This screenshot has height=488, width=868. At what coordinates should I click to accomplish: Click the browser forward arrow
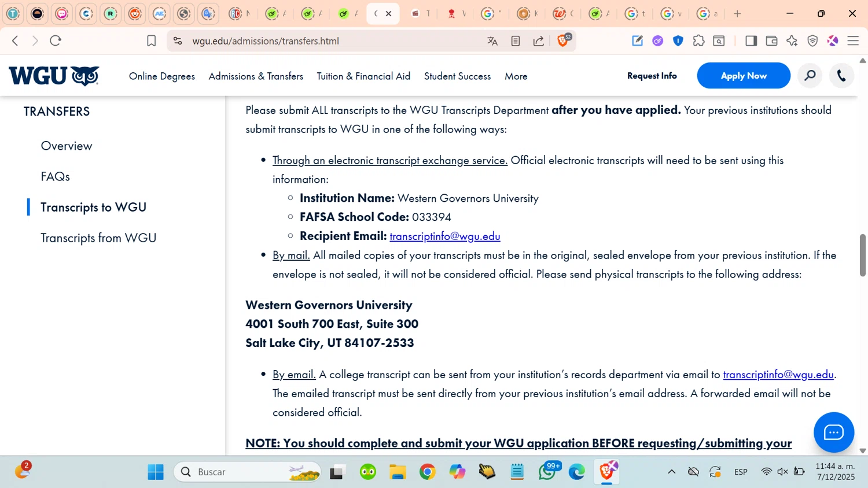[x=35, y=41]
